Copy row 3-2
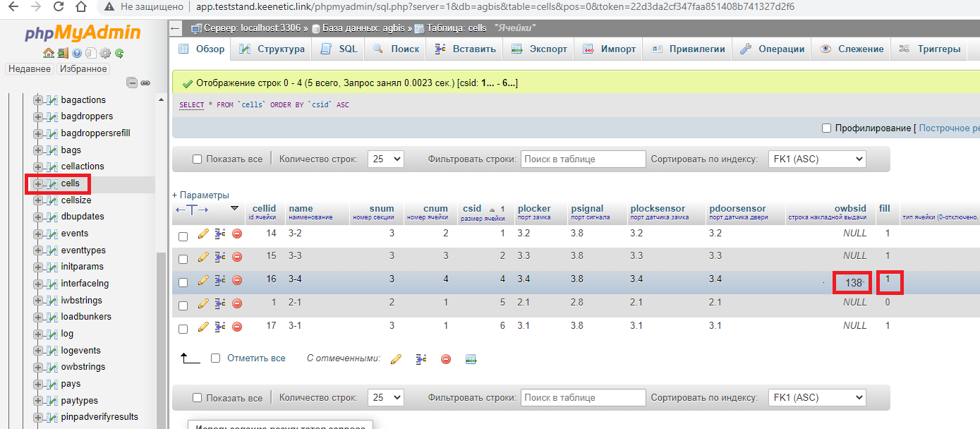 tap(220, 234)
